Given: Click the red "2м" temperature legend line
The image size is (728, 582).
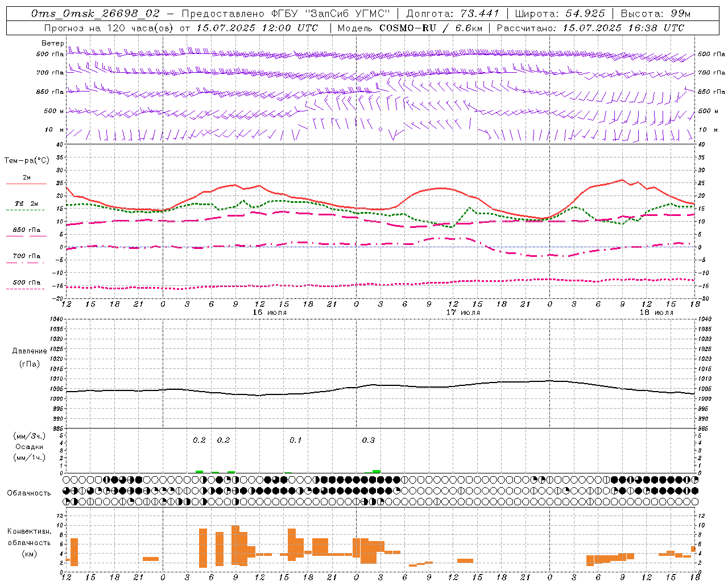Looking at the screenshot, I should coord(27,184).
